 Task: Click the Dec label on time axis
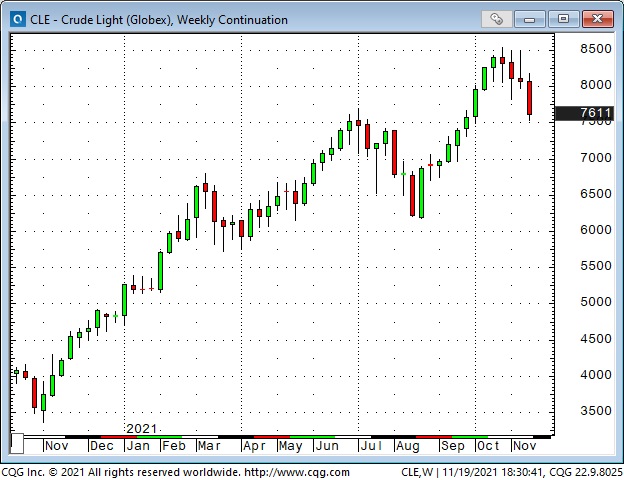tap(102, 446)
